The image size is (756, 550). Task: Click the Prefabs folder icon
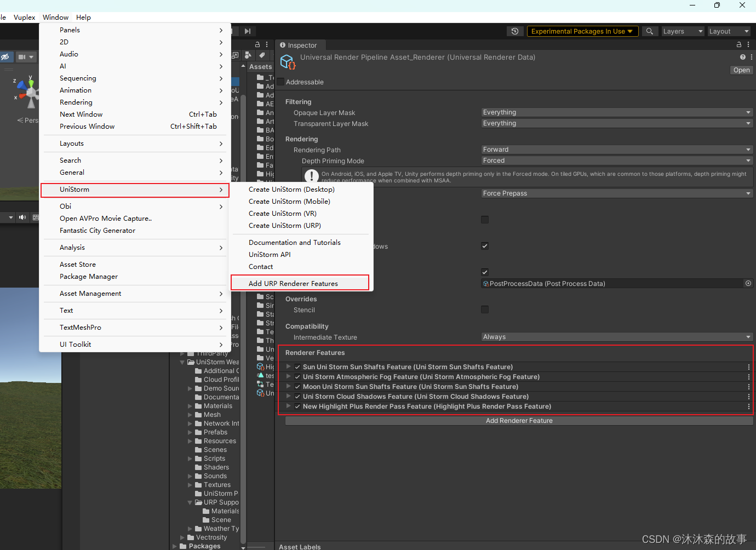pyautogui.click(x=198, y=432)
